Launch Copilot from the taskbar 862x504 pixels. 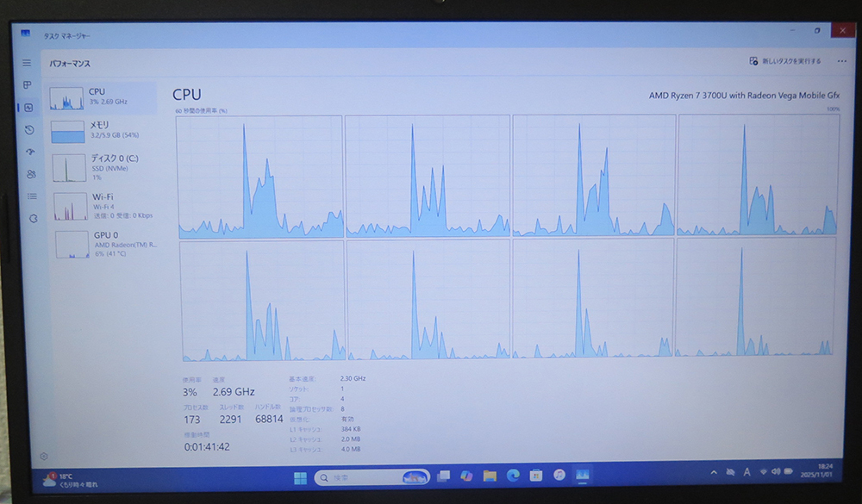tap(466, 476)
